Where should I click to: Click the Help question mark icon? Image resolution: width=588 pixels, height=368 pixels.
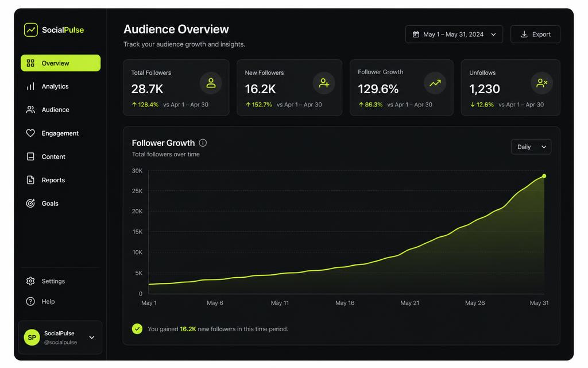30,301
